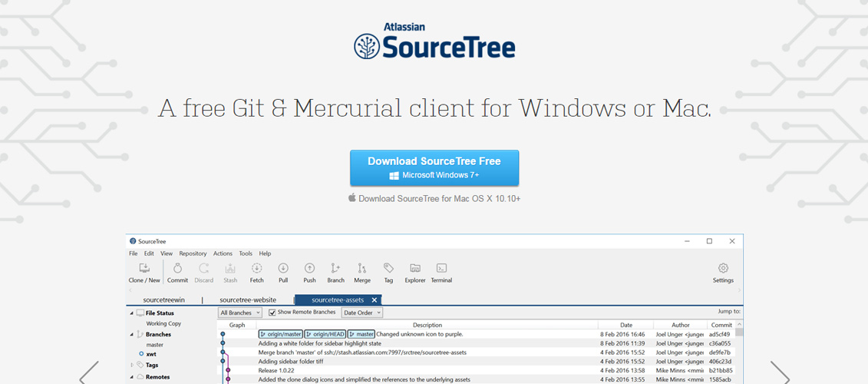Click the Fetch toolbar icon
The image size is (868, 384).
pos(257,268)
